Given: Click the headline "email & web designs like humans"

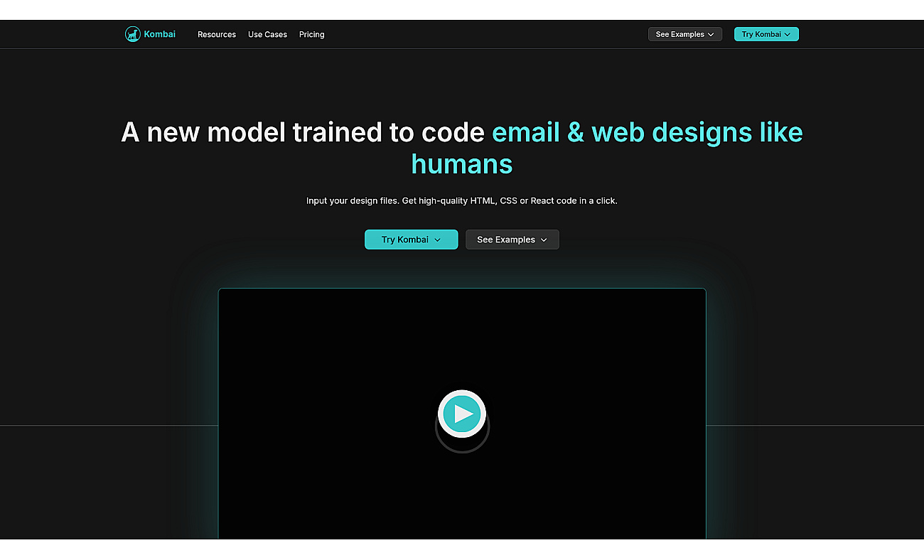Looking at the screenshot, I should coord(607,148).
